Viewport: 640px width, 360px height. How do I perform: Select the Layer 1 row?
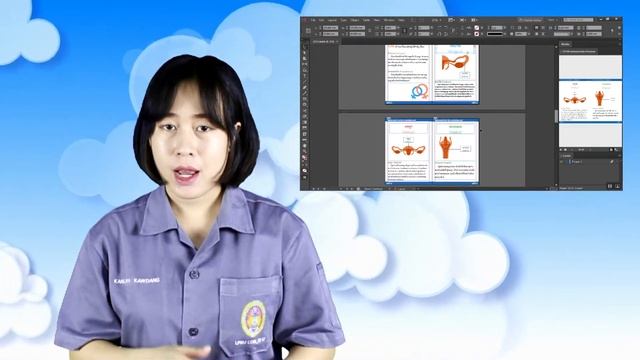(x=590, y=162)
